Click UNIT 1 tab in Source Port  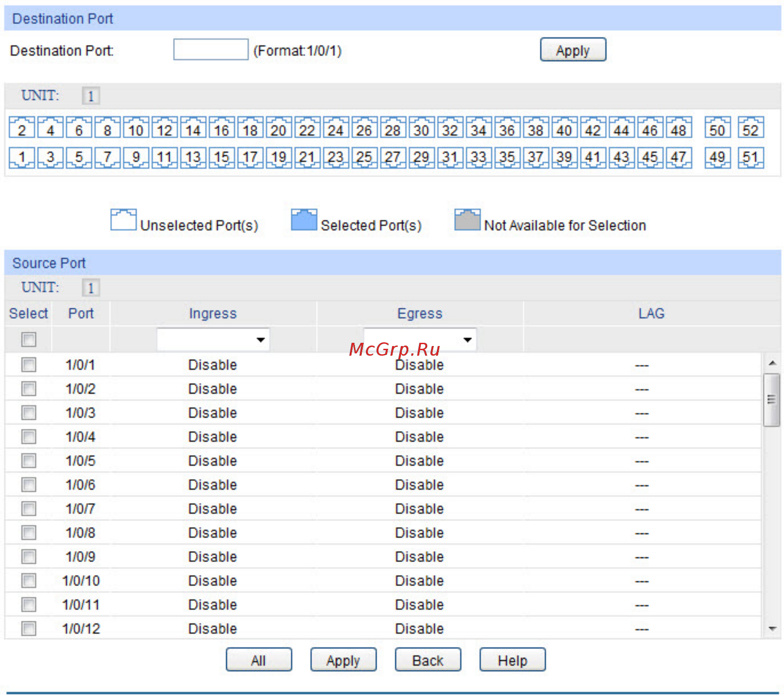[x=91, y=288]
